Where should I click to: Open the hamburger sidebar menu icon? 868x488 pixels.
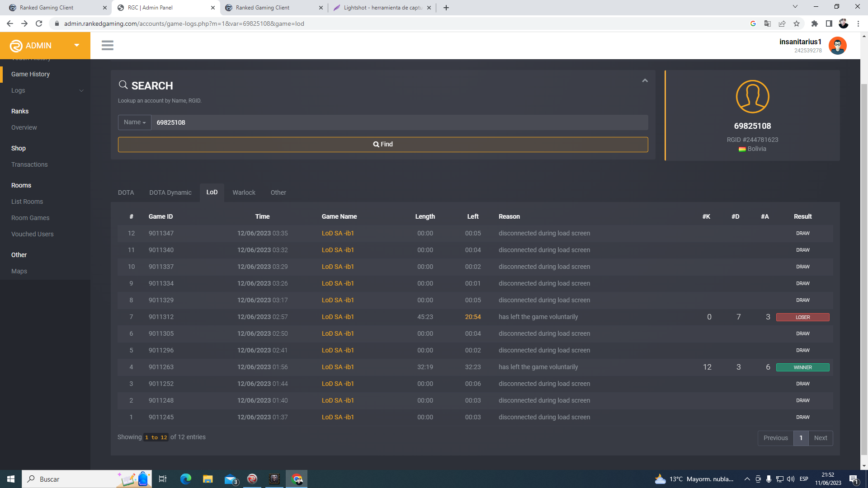click(x=108, y=45)
